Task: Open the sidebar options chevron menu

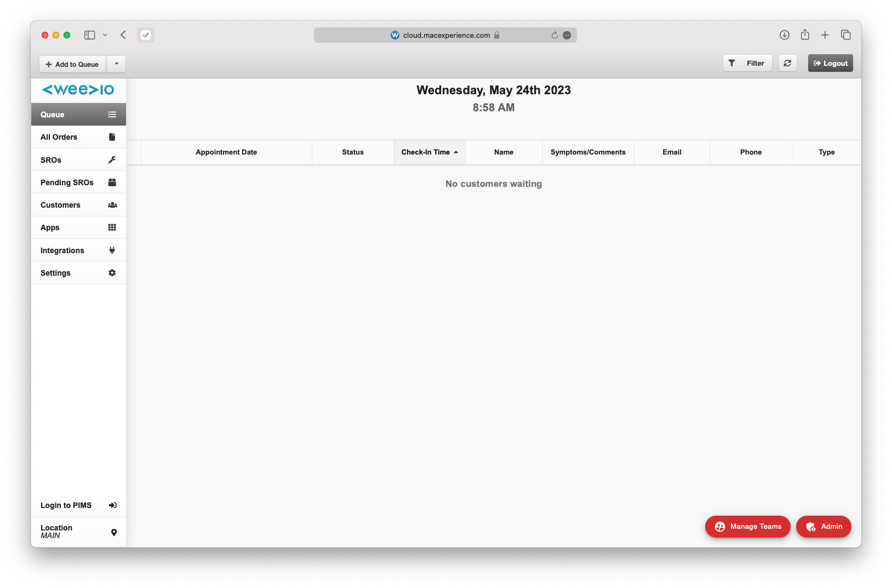Action: click(x=105, y=35)
